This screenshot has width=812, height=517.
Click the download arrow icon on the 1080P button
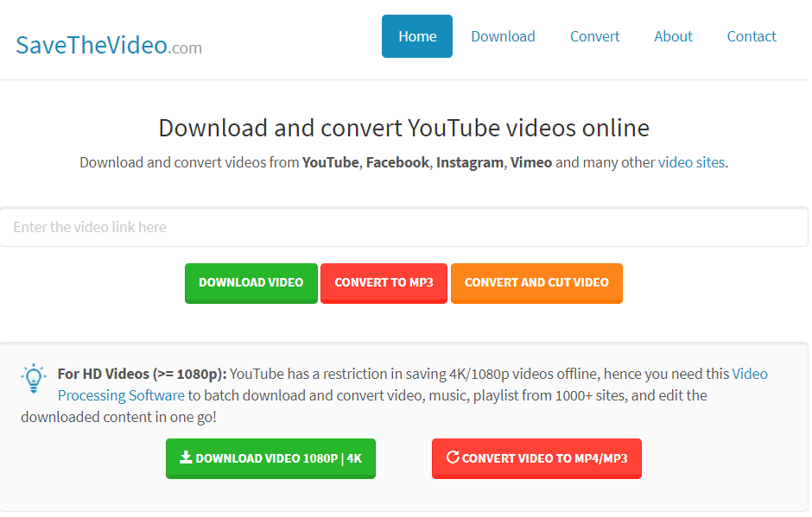point(186,457)
